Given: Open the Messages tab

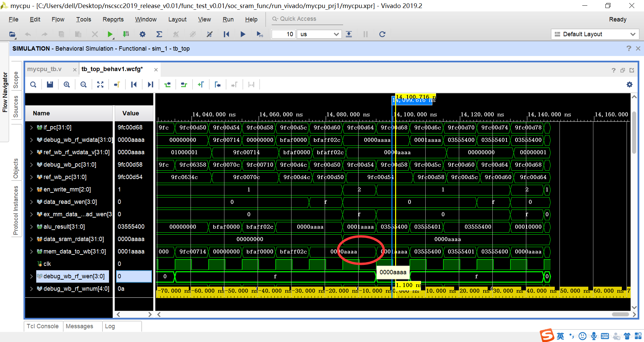Looking at the screenshot, I should (79, 326).
